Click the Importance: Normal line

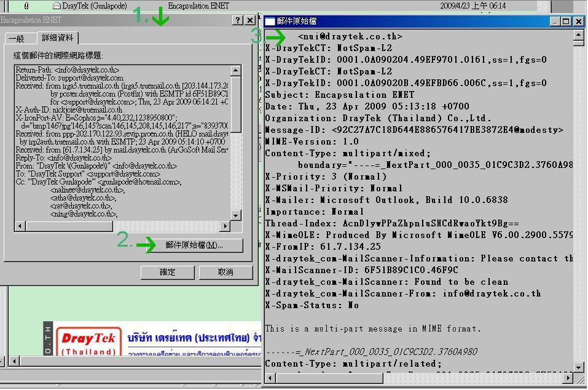(315, 212)
